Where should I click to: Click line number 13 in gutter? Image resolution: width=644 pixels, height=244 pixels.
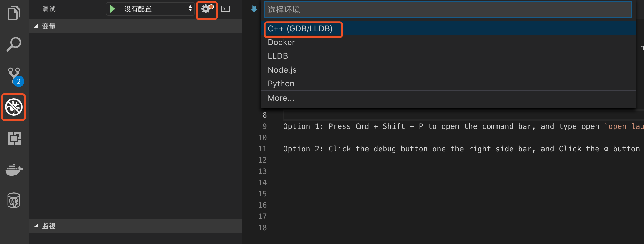click(x=263, y=171)
